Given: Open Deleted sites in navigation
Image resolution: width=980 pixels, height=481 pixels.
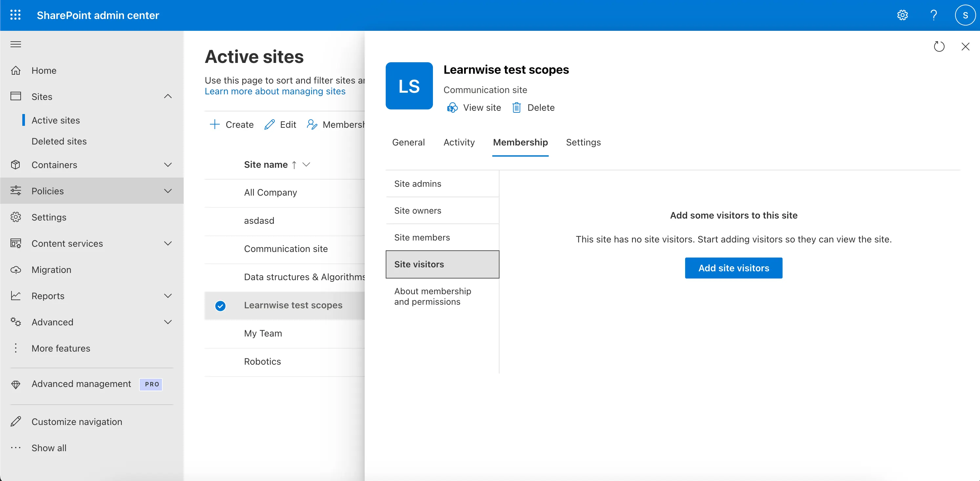Looking at the screenshot, I should [59, 141].
